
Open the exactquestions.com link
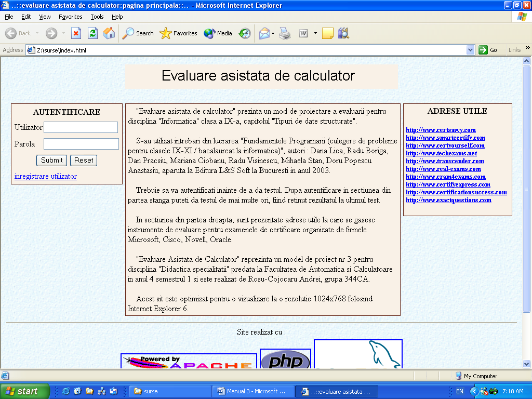pyautogui.click(x=448, y=200)
